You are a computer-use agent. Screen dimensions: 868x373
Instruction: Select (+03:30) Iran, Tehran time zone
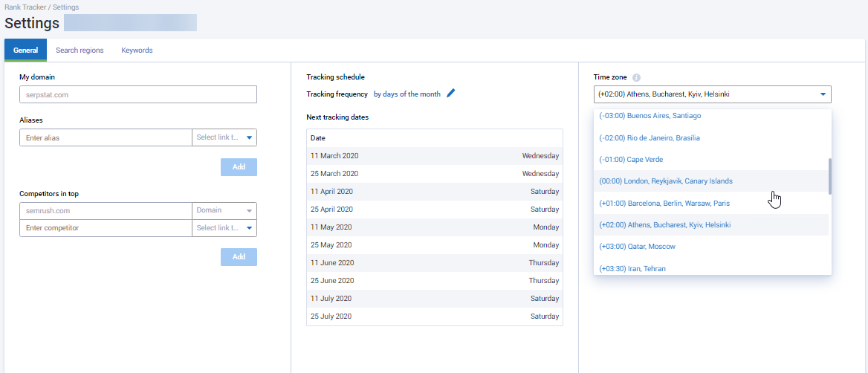pos(710,267)
